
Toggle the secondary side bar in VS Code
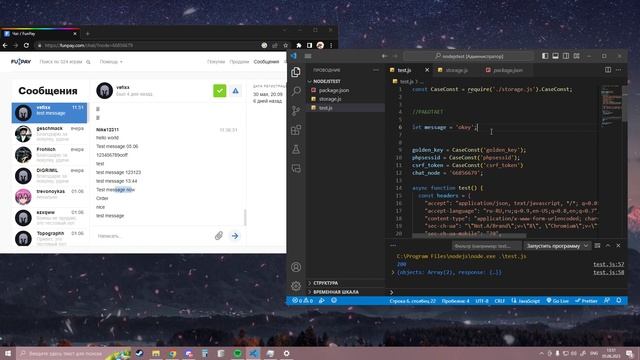pos(566,56)
